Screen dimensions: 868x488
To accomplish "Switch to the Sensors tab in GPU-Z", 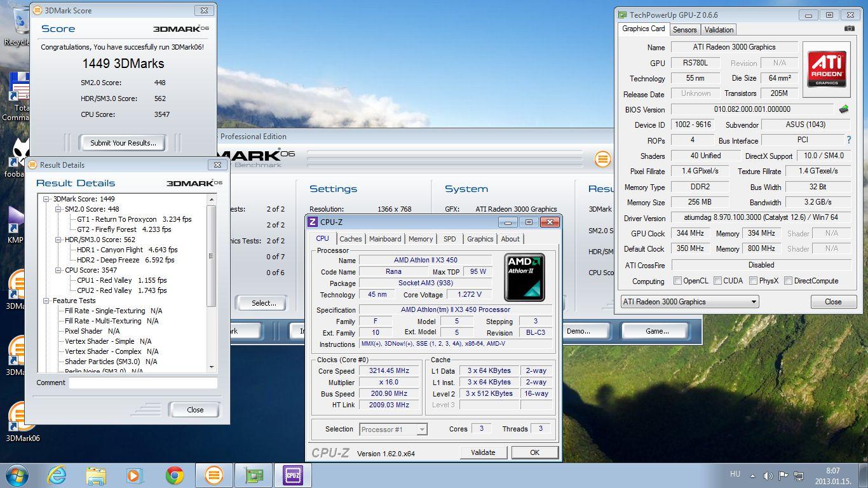I will (x=685, y=29).
